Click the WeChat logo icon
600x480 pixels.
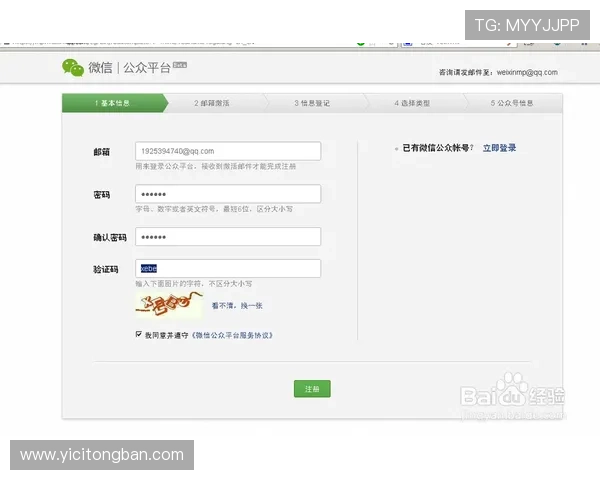[x=73, y=68]
